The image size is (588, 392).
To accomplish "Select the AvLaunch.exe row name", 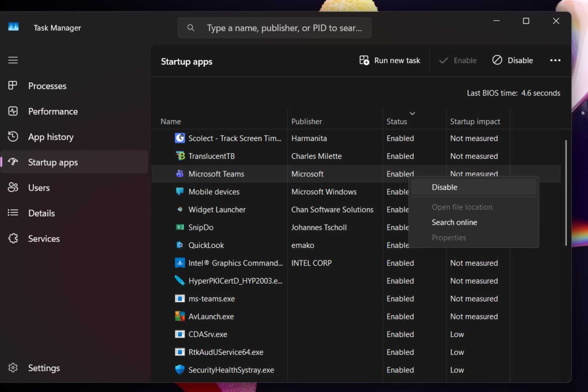I will tap(211, 316).
